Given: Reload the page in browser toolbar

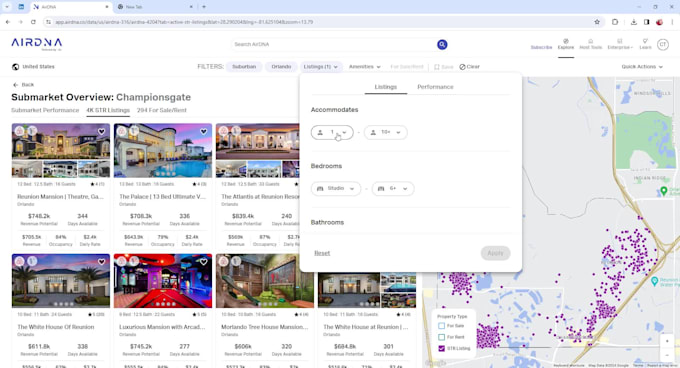Looking at the screenshot, I should click(33, 22).
